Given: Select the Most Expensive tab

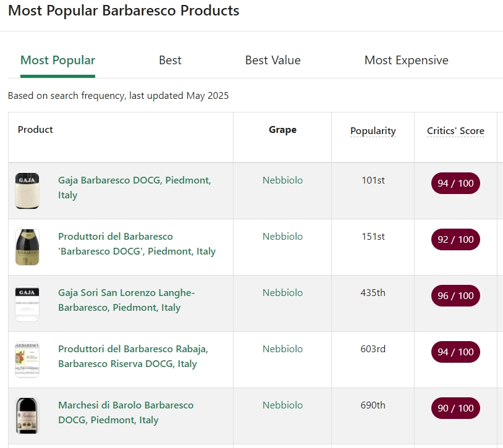Looking at the screenshot, I should click(x=406, y=61).
